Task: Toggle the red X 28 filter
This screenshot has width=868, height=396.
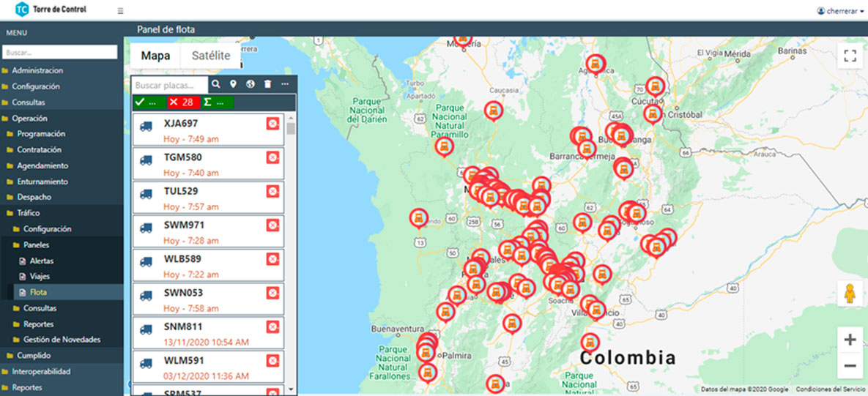Action: coord(182,102)
